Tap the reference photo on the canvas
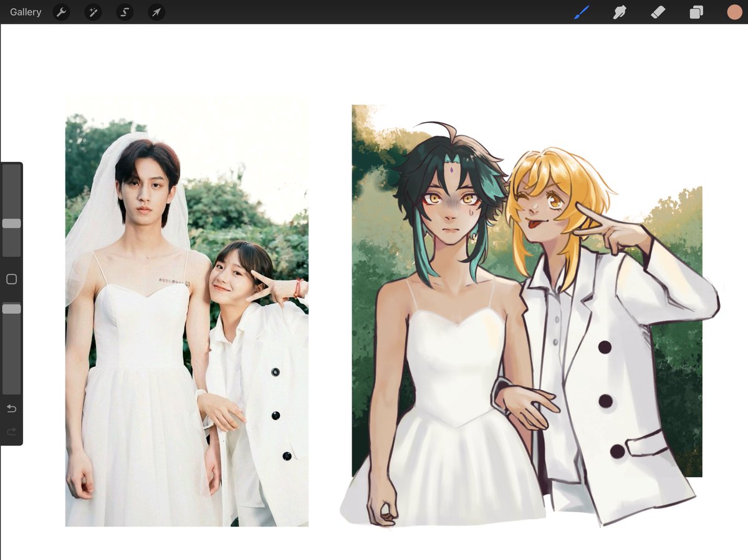 [187, 311]
